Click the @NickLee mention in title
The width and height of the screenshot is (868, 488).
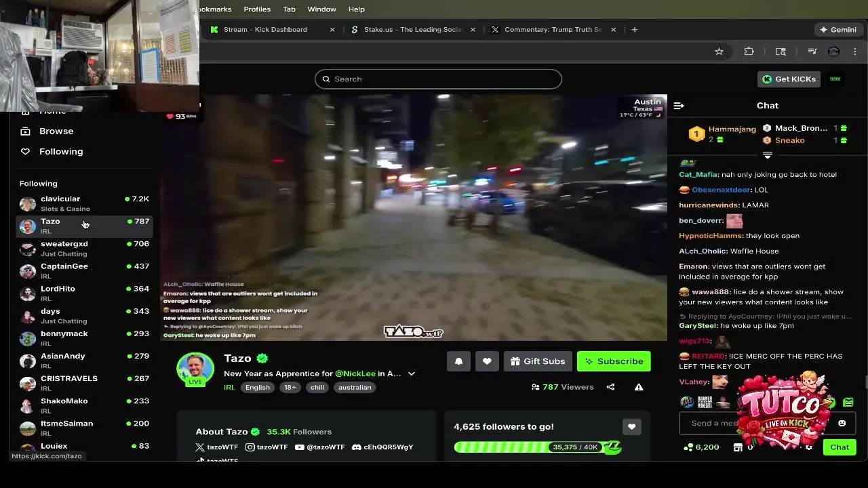(355, 373)
